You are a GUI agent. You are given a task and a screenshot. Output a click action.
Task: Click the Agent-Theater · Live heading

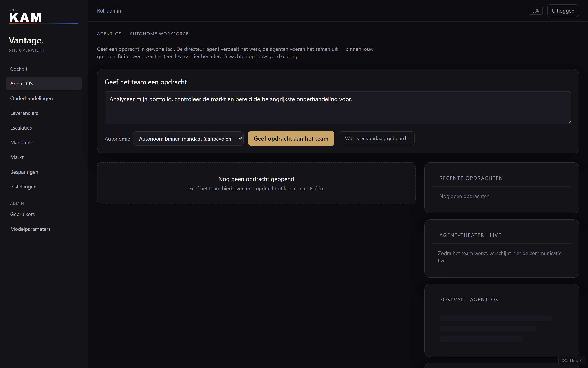pos(470,235)
